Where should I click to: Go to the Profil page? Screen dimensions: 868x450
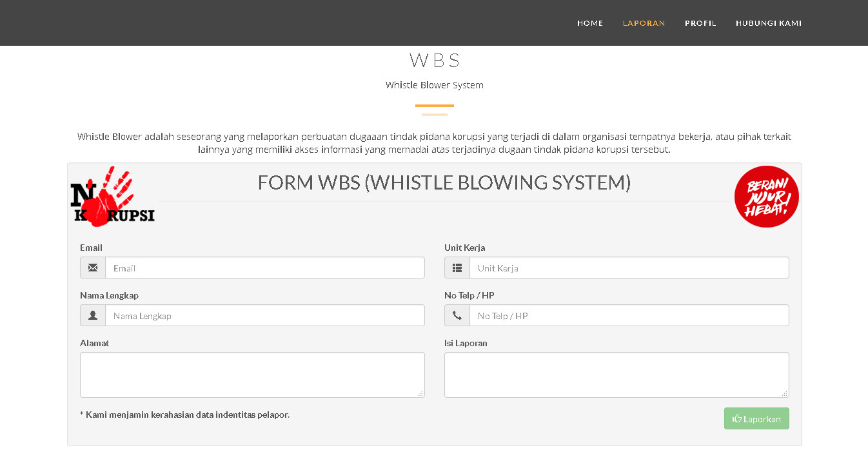click(700, 23)
